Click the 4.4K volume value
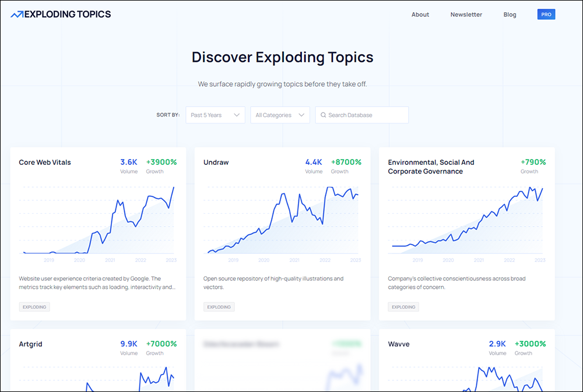Viewport: 583px width, 392px height. (x=314, y=162)
